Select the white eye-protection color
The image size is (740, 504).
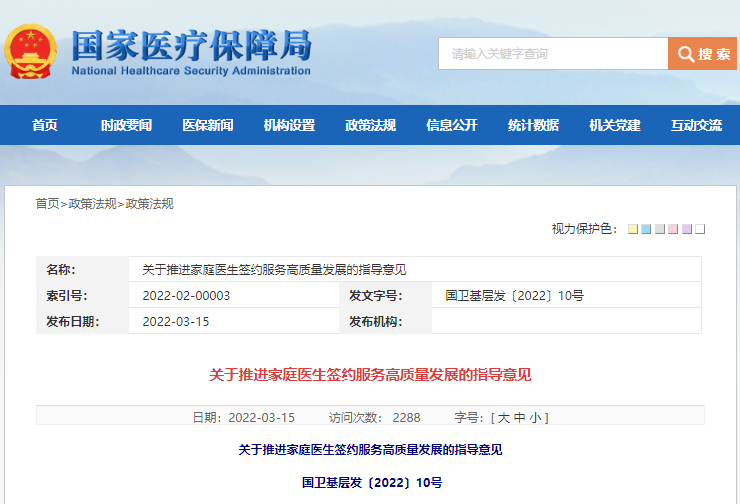(700, 229)
